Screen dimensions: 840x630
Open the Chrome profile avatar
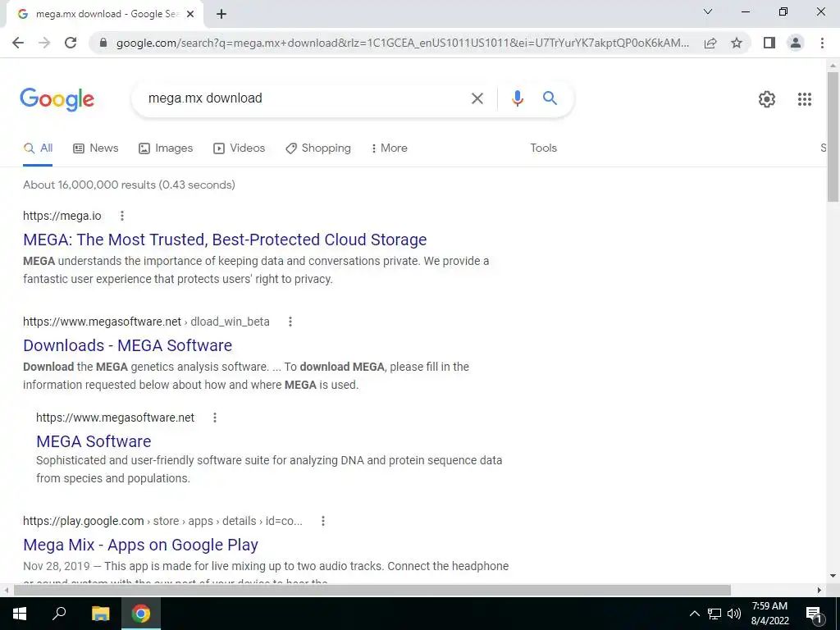[x=796, y=43]
